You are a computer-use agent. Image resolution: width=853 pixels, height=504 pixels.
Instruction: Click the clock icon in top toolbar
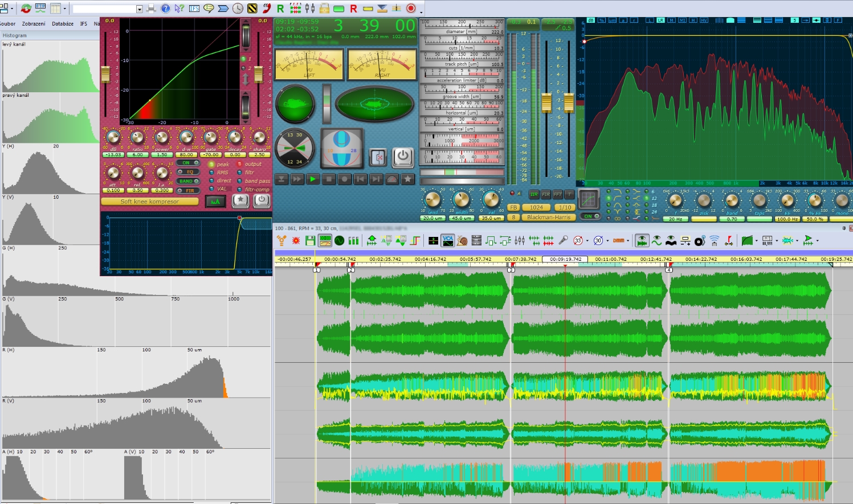pos(238,9)
